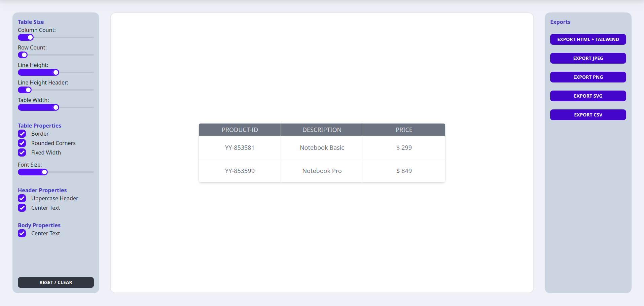Export the table as JPEG
Viewport: 644px width, 306px height.
coord(588,58)
